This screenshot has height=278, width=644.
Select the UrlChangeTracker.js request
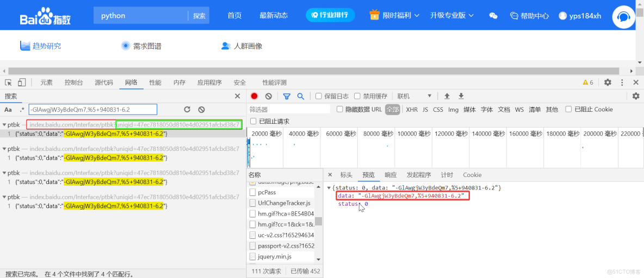(x=284, y=203)
